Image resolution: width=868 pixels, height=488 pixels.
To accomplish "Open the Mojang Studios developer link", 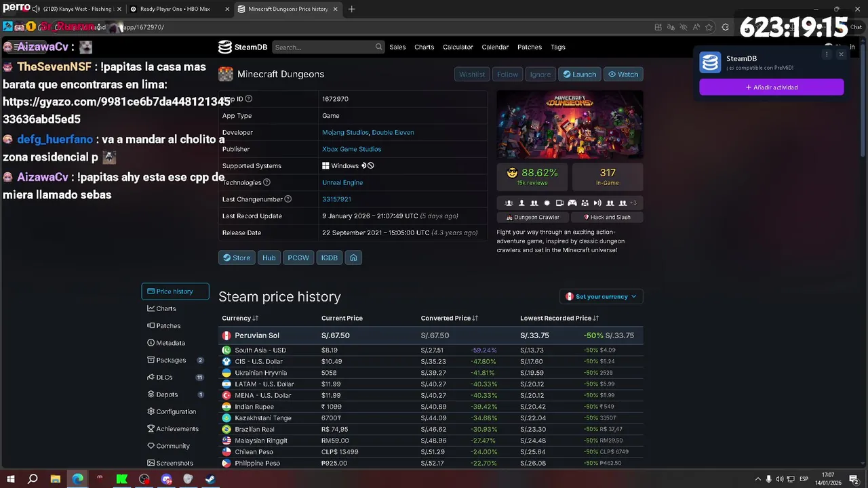I will [344, 132].
